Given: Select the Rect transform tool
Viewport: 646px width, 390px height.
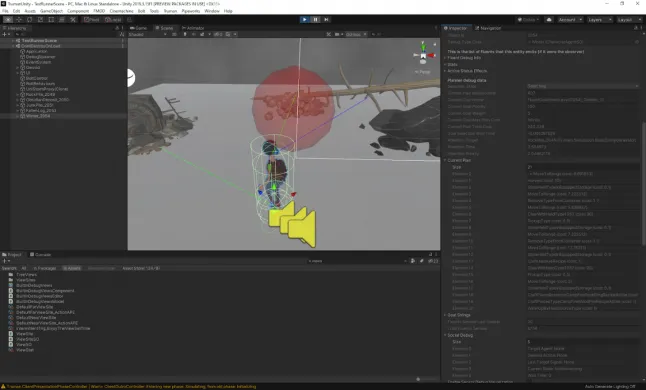Looking at the screenshot, I should tap(51, 19).
